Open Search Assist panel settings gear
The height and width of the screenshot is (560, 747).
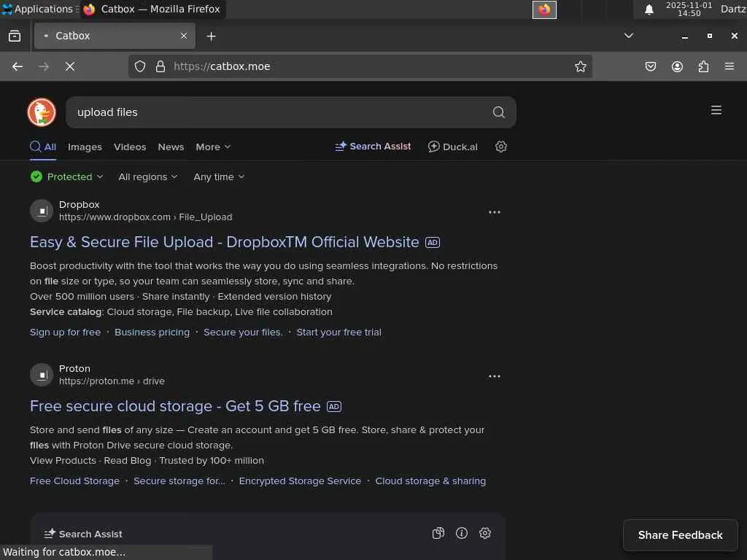point(485,533)
